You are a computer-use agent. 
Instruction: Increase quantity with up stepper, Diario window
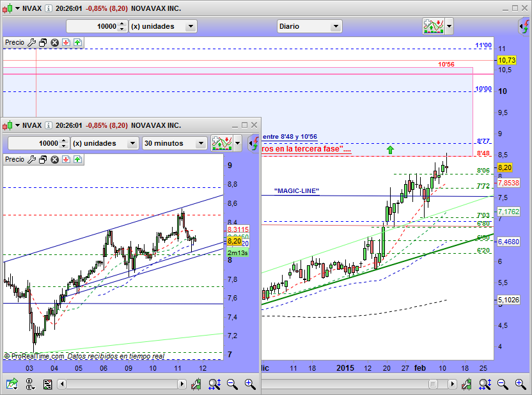[x=122, y=24]
